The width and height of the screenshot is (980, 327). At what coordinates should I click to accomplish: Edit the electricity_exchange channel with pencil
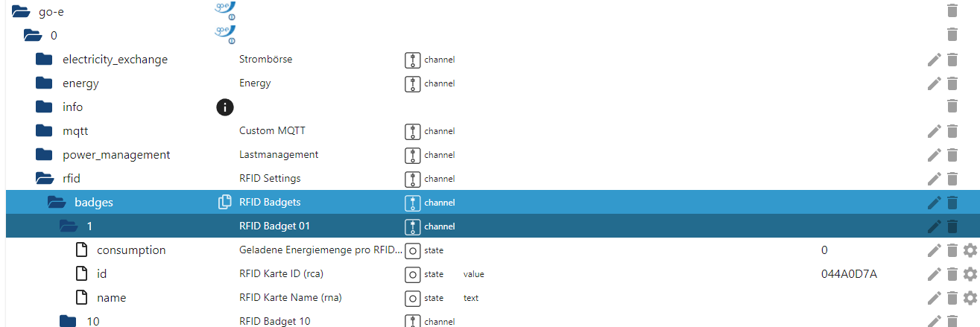pyautogui.click(x=934, y=60)
